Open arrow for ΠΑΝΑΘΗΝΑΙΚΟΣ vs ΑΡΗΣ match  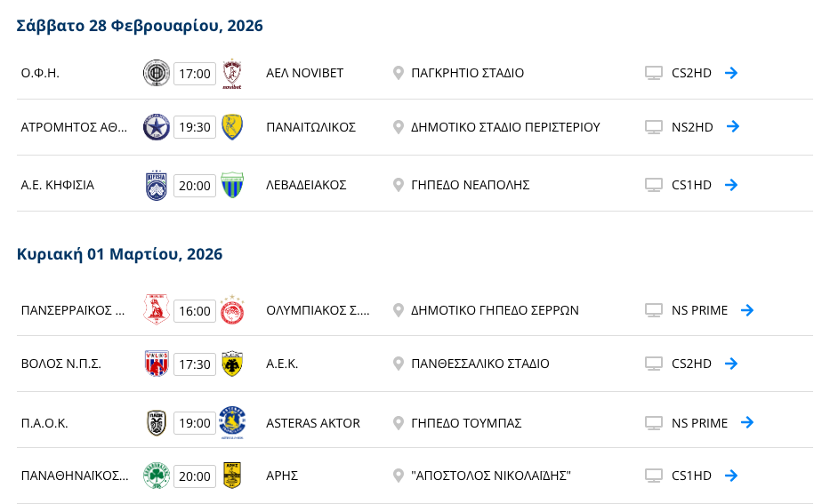click(731, 476)
